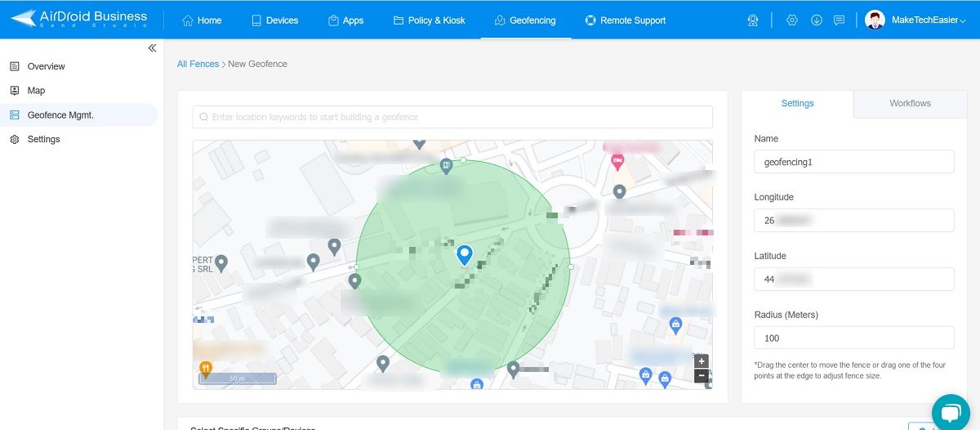Screen dimensions: 980x430
Task: Click the customer support headset icon
Action: (x=753, y=20)
